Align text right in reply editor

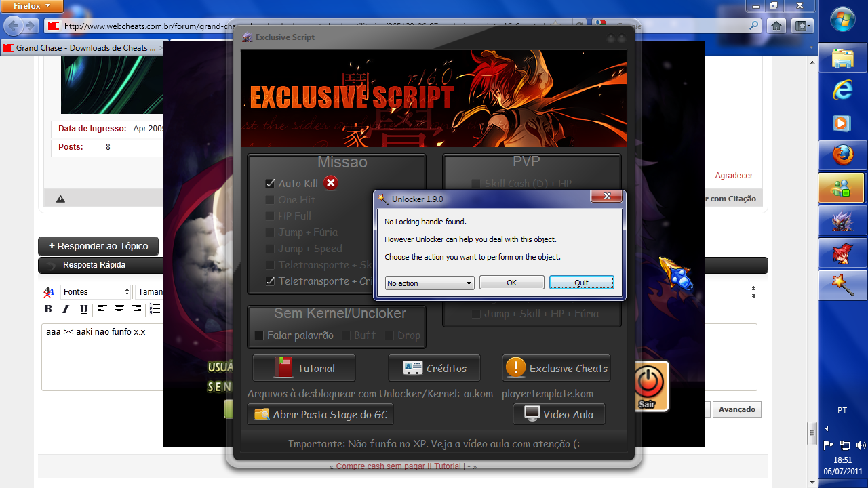(136, 309)
